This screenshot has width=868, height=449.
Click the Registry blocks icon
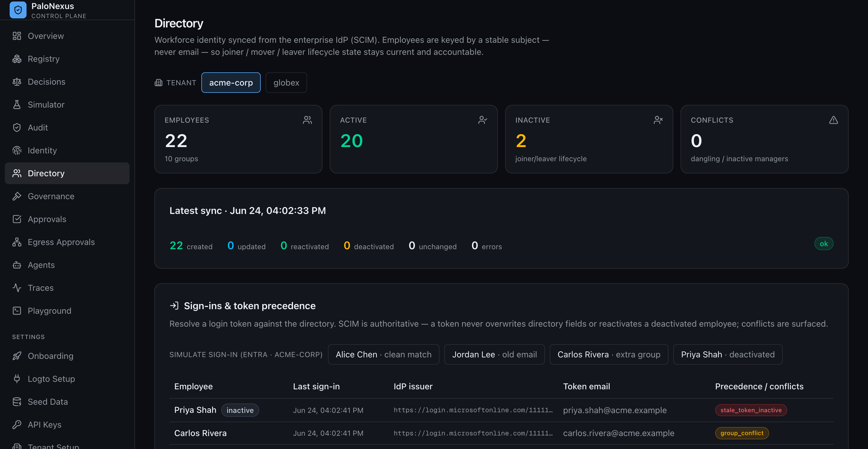[x=17, y=59]
